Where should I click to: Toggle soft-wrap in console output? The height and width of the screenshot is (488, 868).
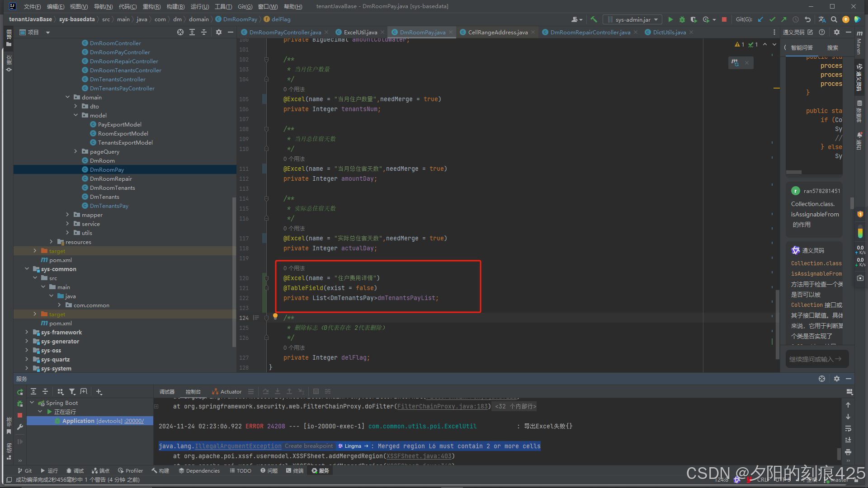[848, 428]
